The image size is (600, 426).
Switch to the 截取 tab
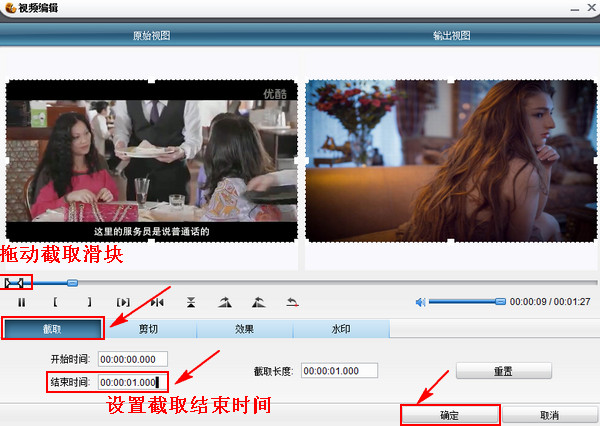(52, 329)
